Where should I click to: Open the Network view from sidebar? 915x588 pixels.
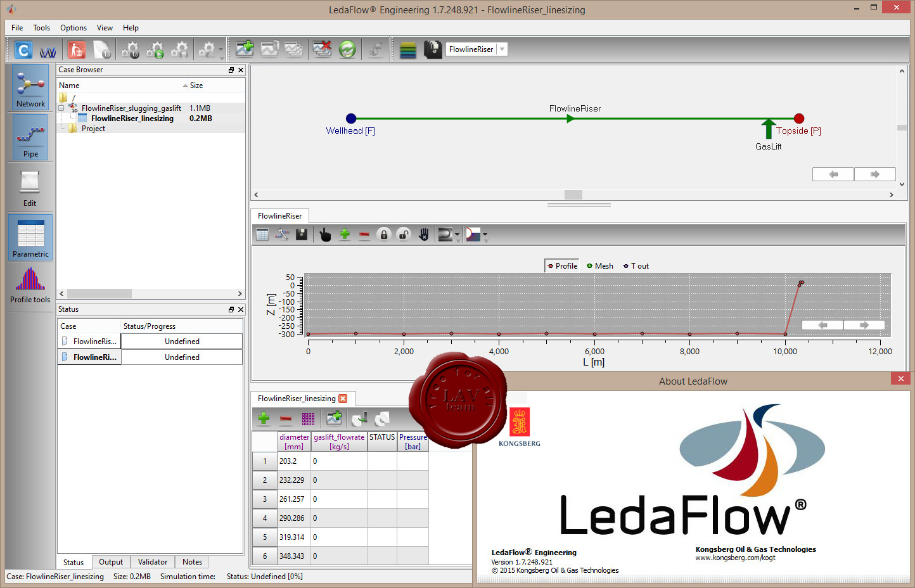click(x=30, y=87)
